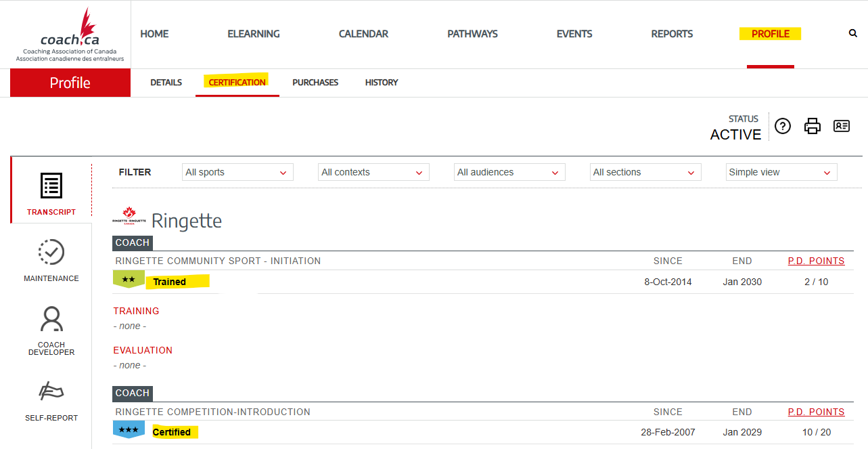Click the TRAINING heading
Viewport: 868px width, 449px height.
(136, 311)
